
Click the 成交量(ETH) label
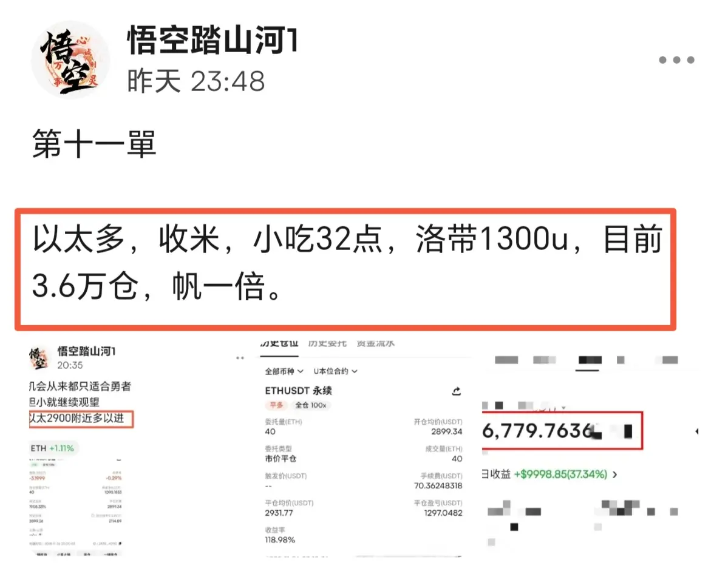click(444, 449)
